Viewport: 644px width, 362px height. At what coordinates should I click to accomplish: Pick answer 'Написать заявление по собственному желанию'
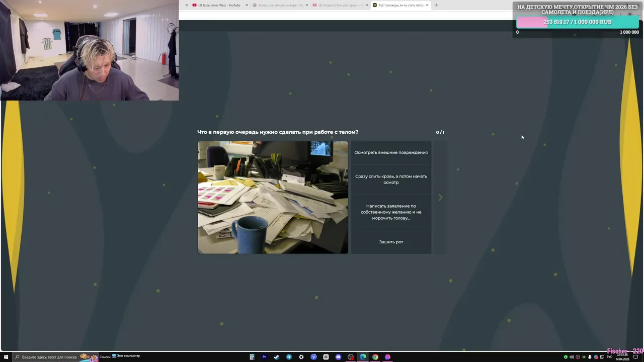pyautogui.click(x=391, y=212)
